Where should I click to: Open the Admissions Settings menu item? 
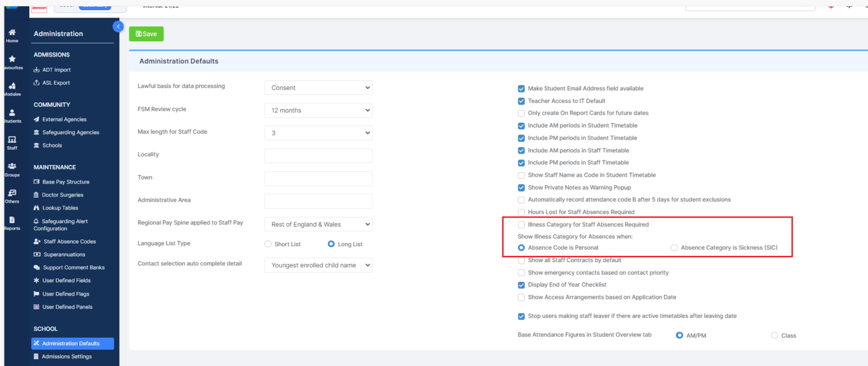point(67,356)
